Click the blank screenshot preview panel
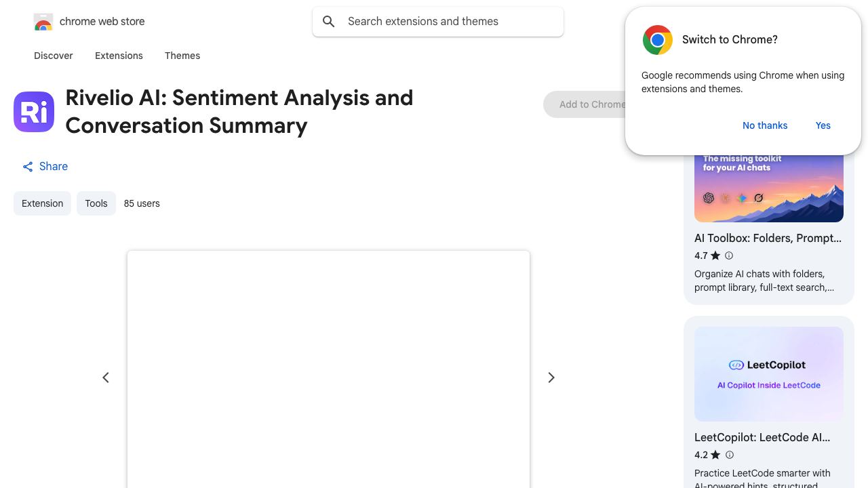The image size is (868, 488). pyautogui.click(x=328, y=369)
